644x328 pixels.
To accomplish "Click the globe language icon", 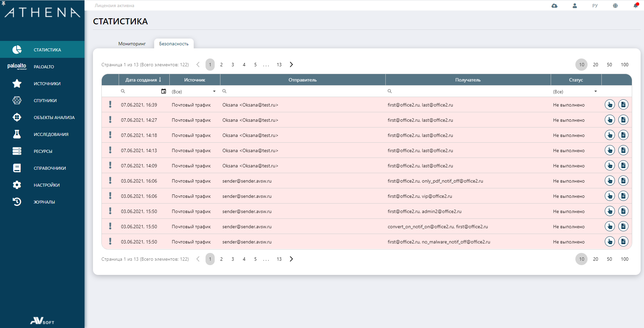I will [x=615, y=6].
